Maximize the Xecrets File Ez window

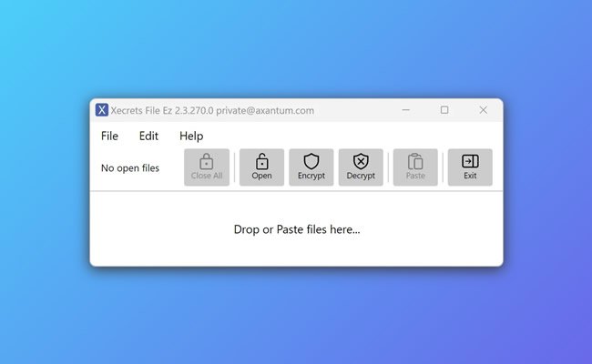point(444,110)
